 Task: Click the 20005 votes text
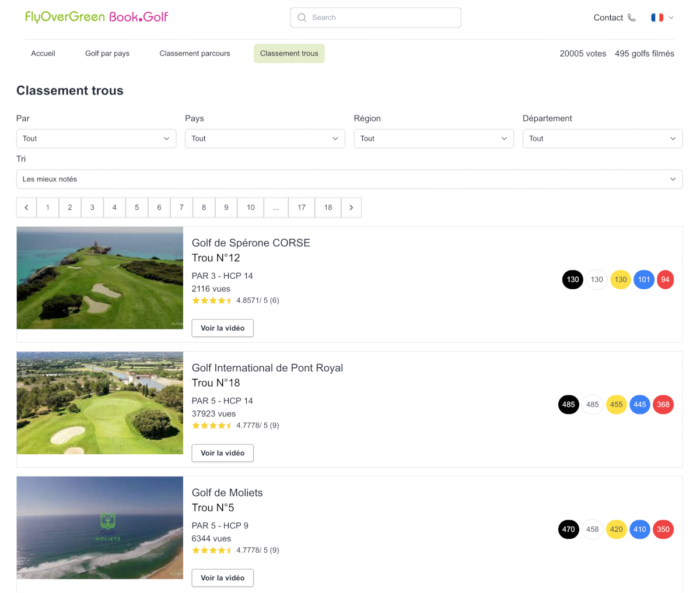tap(583, 53)
